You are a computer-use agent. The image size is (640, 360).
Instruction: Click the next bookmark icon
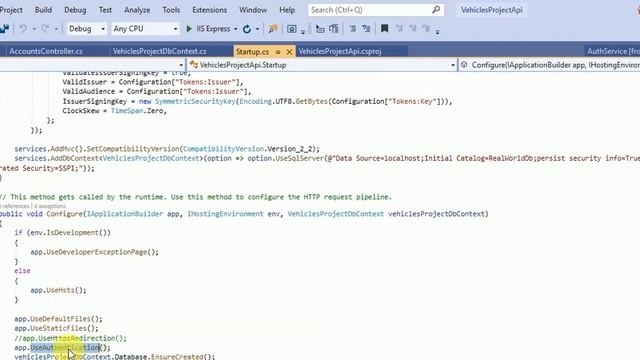pyautogui.click(x=413, y=28)
